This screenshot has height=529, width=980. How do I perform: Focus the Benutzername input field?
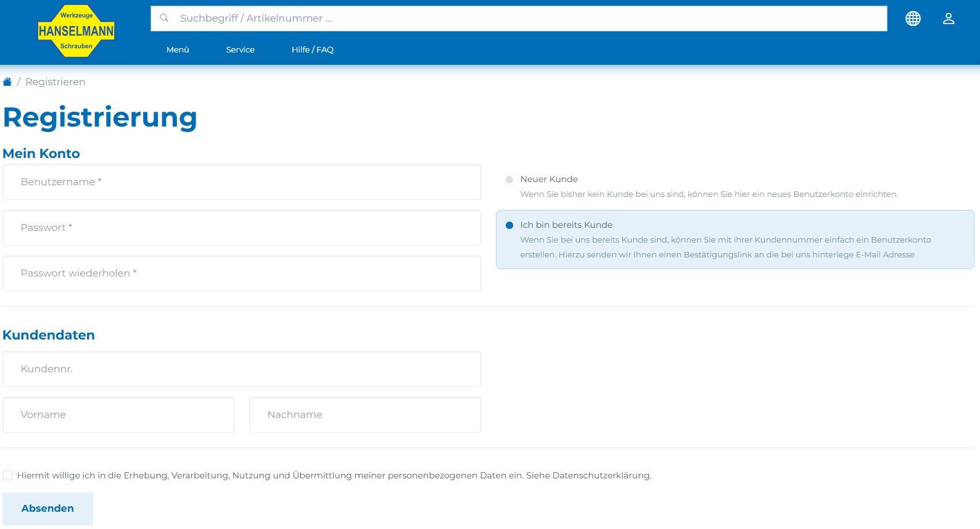242,182
